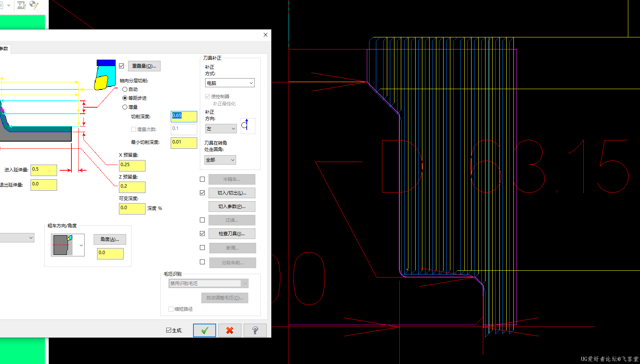
Task: Open the machine tool icon in toolbar
Action: (x=21, y=5)
